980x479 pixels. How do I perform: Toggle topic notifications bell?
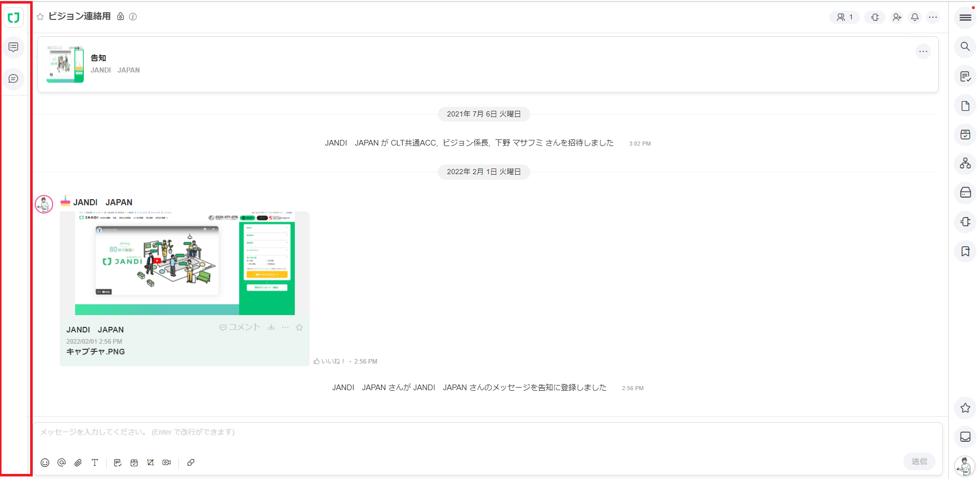(915, 17)
